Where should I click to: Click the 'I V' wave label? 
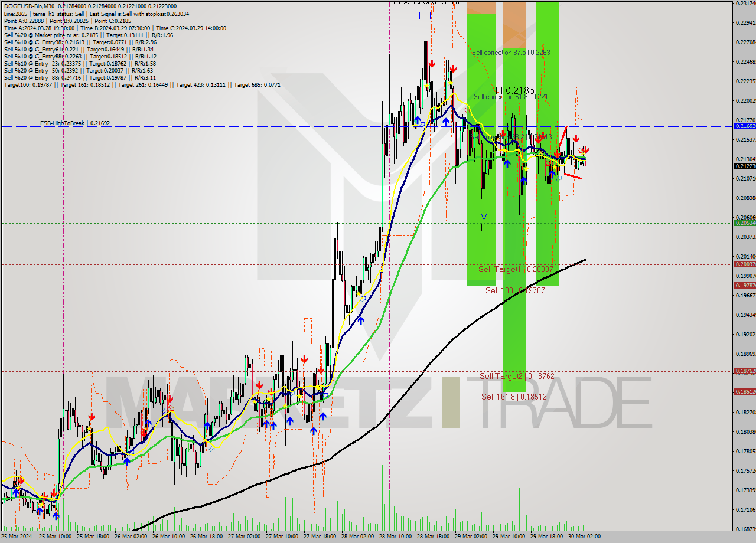[482, 217]
